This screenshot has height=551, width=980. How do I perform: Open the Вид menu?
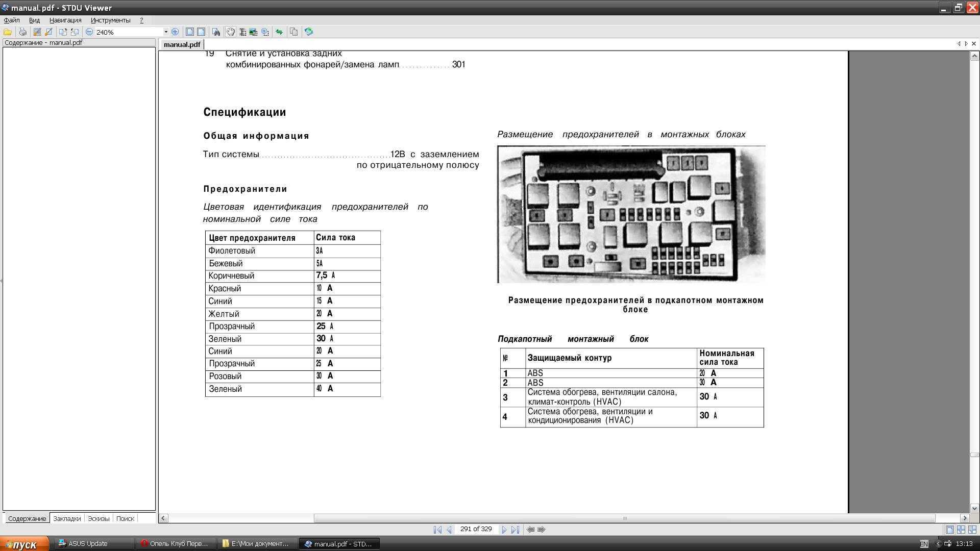(x=34, y=20)
